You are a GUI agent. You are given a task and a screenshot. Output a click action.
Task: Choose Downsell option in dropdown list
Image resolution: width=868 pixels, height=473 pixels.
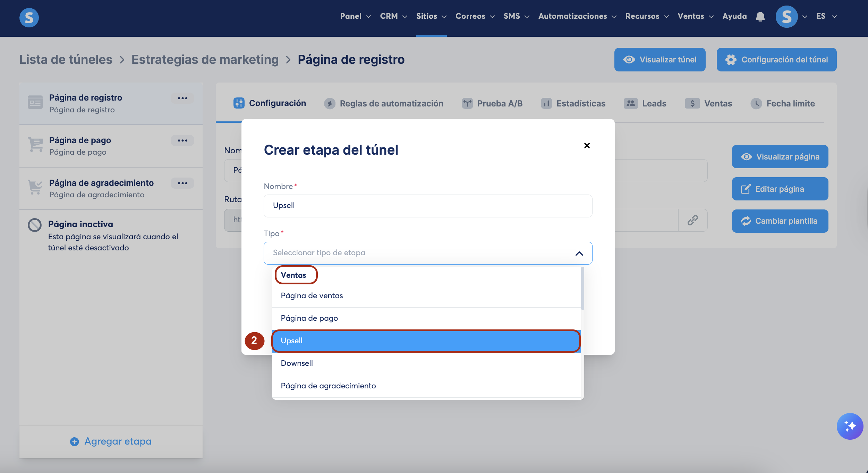pyautogui.click(x=426, y=363)
